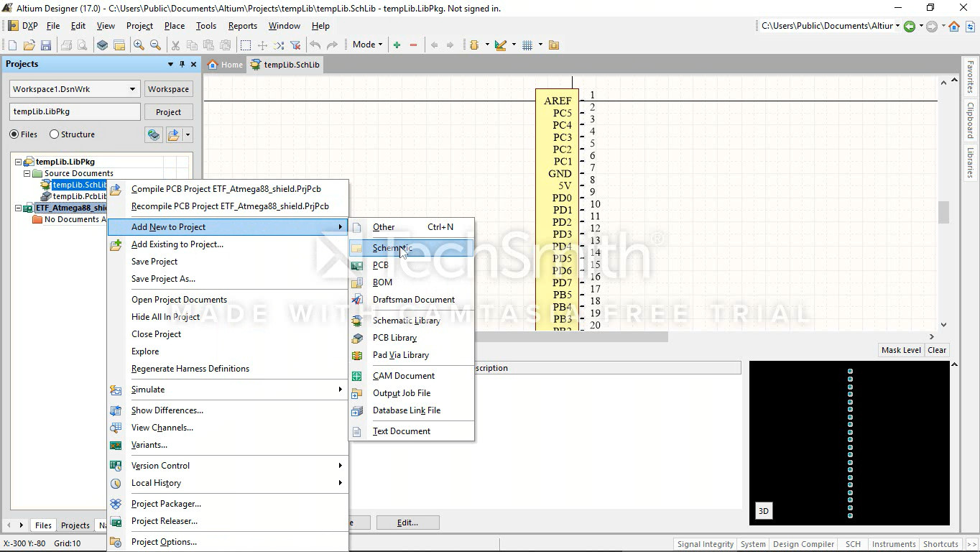Select the Files radio button
This screenshot has height=552, width=980.
(x=14, y=134)
